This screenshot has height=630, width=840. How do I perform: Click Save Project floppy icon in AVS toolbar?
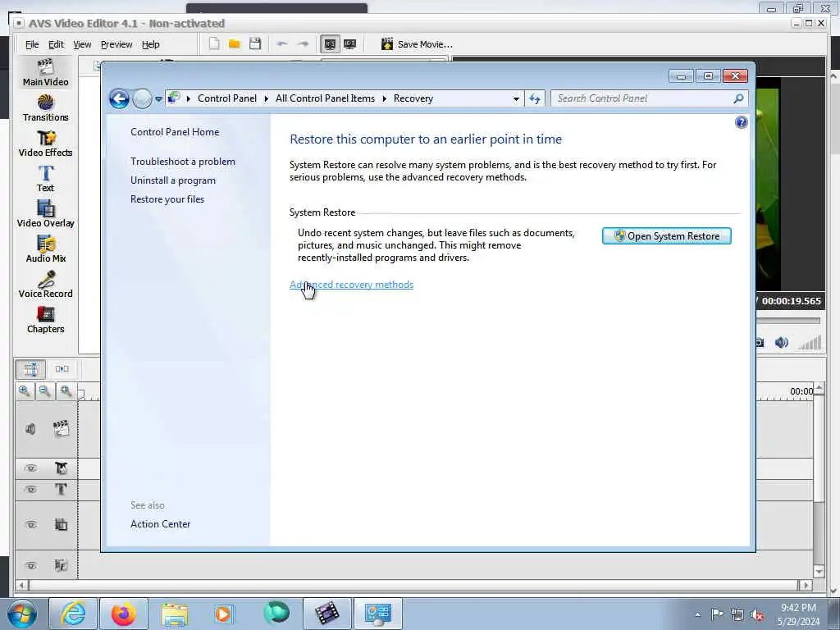click(x=255, y=44)
